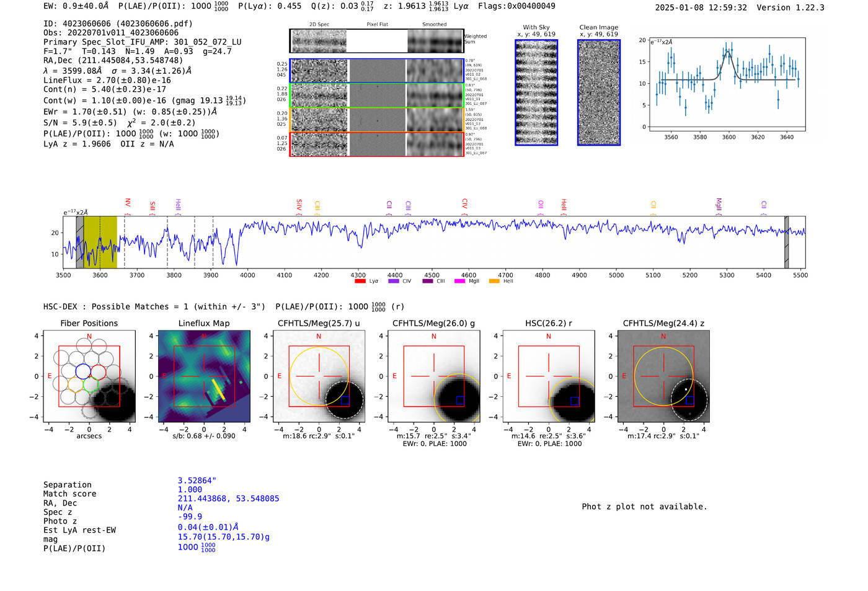Click the blue-bordered 2D spec fiber row
The height and width of the screenshot is (591, 868).
point(376,71)
